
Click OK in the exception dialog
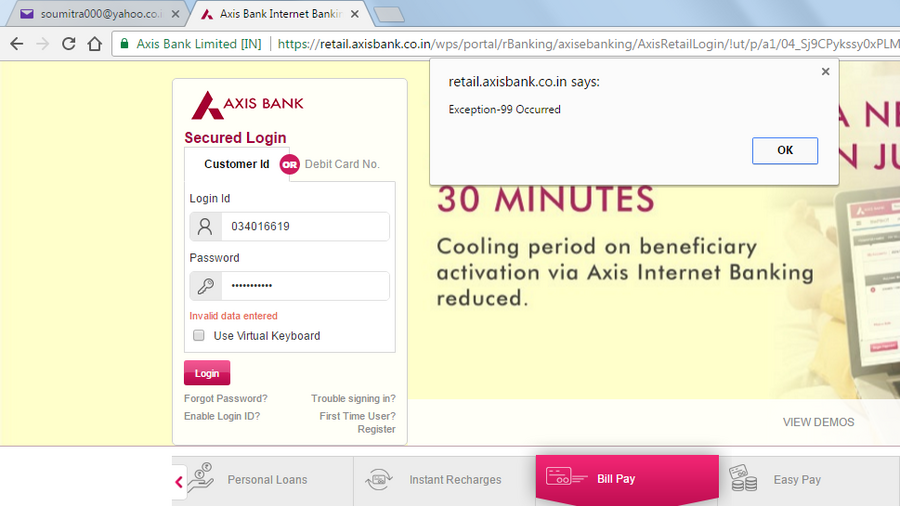(x=785, y=150)
